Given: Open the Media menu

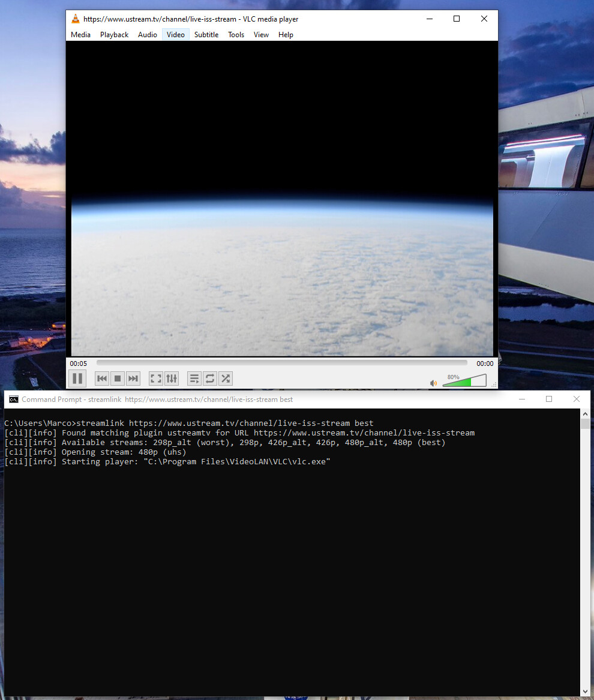Looking at the screenshot, I should pos(80,35).
